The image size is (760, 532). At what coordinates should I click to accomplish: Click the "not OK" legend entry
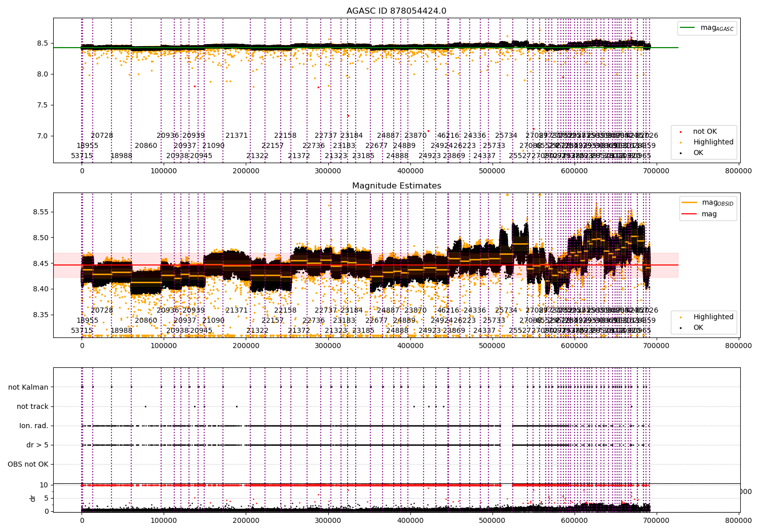tap(705, 131)
